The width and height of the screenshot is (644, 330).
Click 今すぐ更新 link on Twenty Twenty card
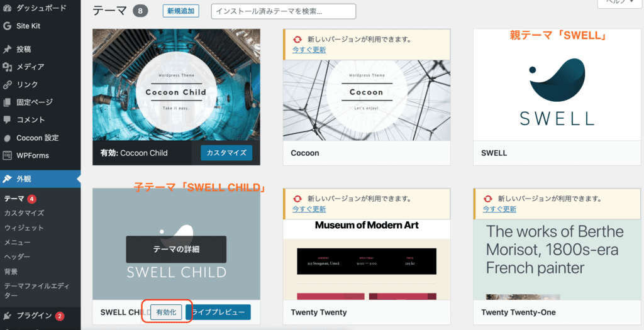pos(309,209)
